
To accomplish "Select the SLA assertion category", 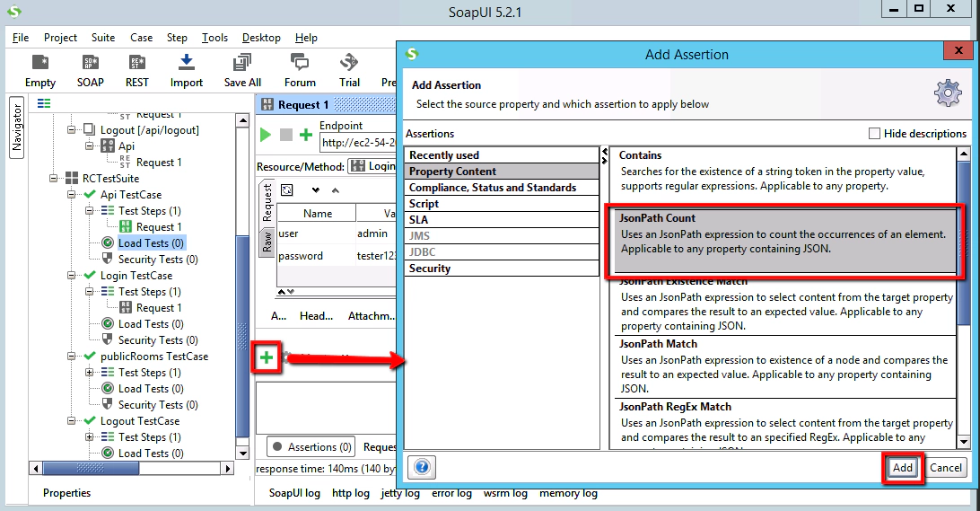I will [502, 219].
